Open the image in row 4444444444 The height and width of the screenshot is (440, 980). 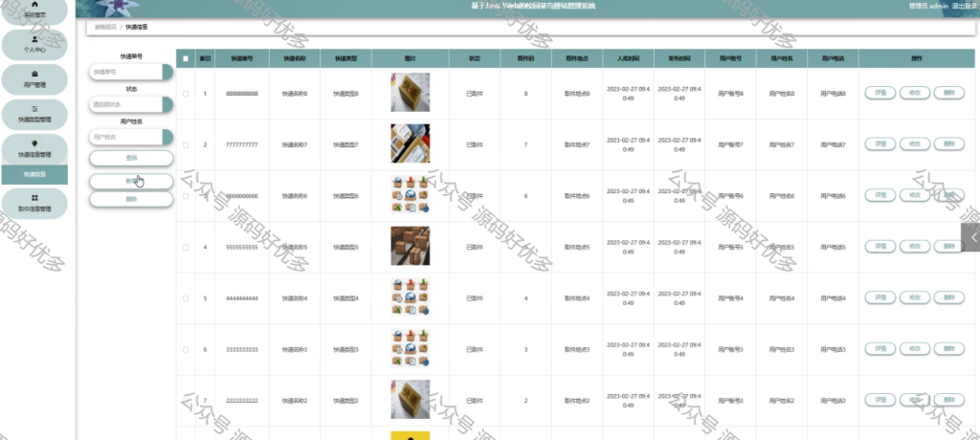click(410, 297)
